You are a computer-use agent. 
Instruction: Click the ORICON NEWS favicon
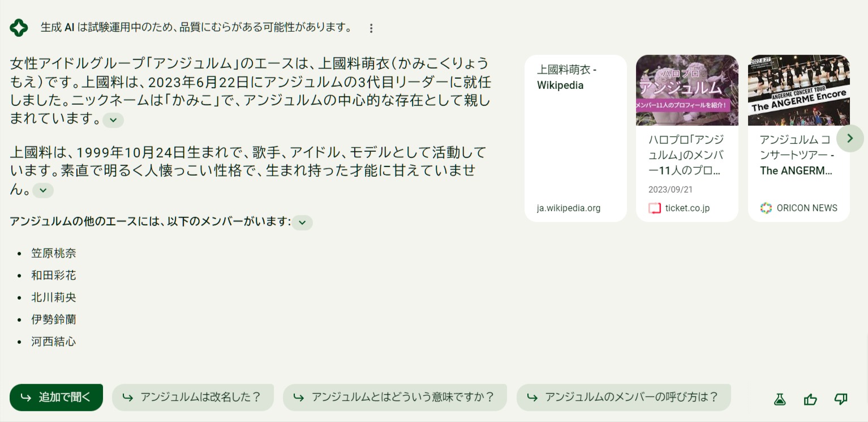pos(766,208)
